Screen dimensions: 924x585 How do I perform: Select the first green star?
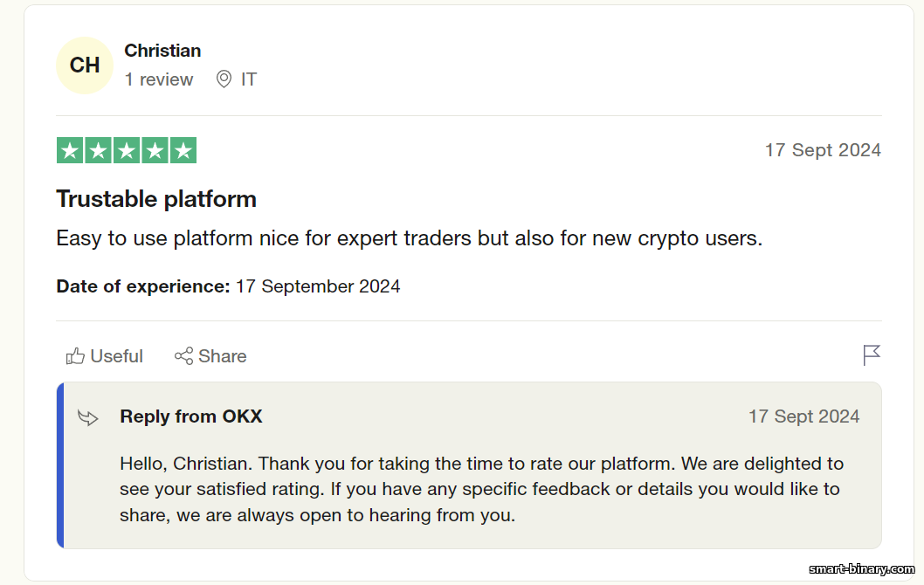click(70, 150)
